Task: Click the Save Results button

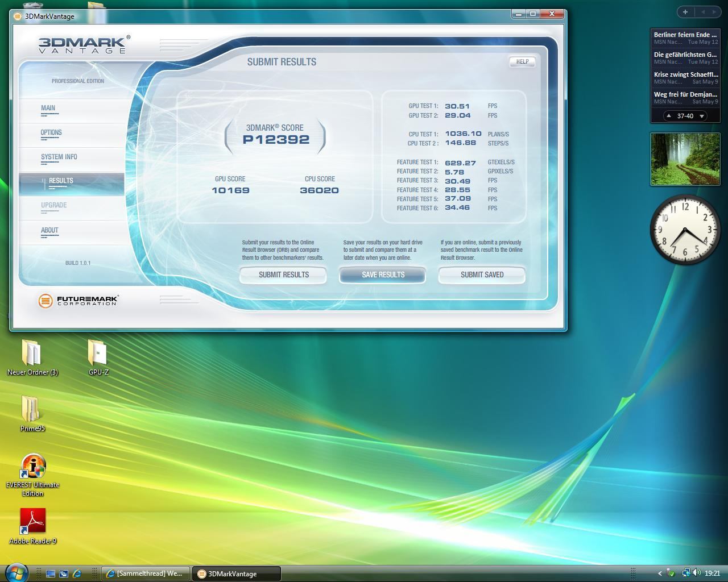Action: click(x=383, y=275)
